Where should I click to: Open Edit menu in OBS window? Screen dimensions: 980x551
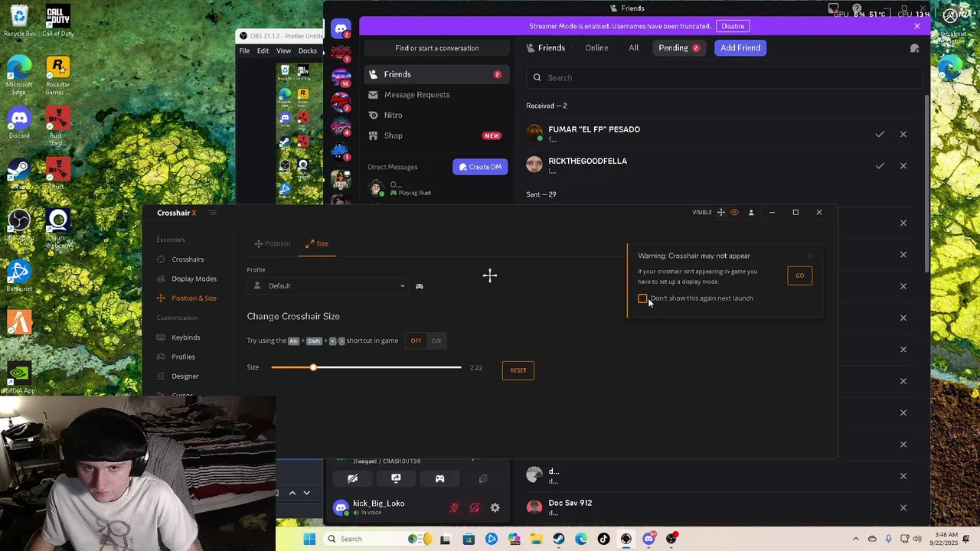pos(263,51)
